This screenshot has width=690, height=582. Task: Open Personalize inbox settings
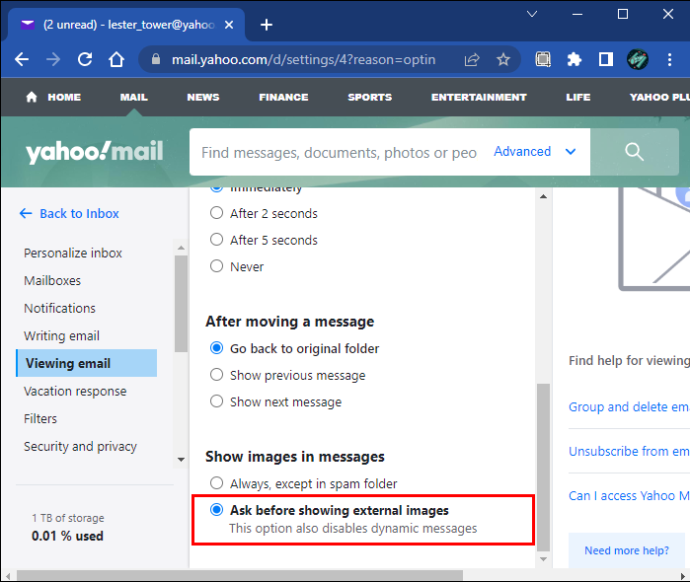click(73, 253)
